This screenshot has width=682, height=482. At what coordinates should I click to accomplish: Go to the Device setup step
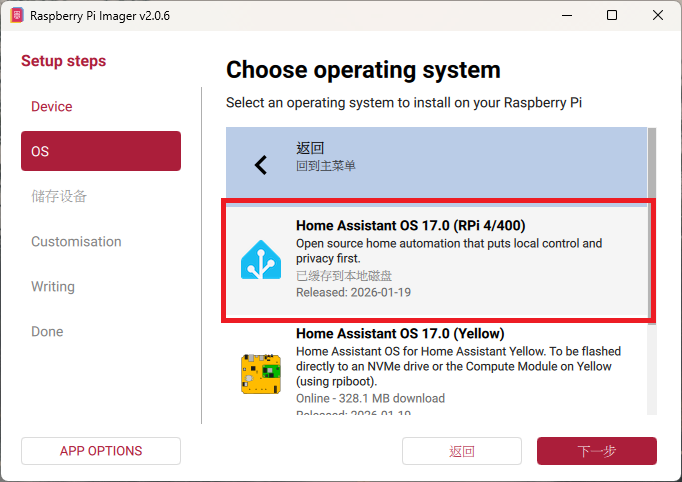click(52, 107)
